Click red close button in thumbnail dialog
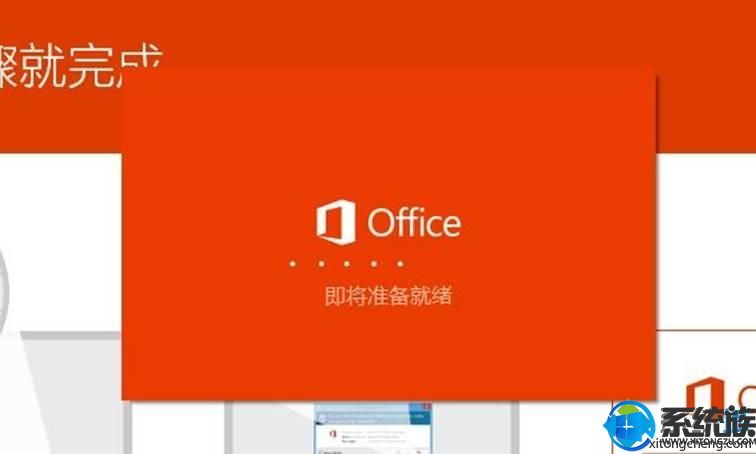The height and width of the screenshot is (454, 756). (x=426, y=407)
